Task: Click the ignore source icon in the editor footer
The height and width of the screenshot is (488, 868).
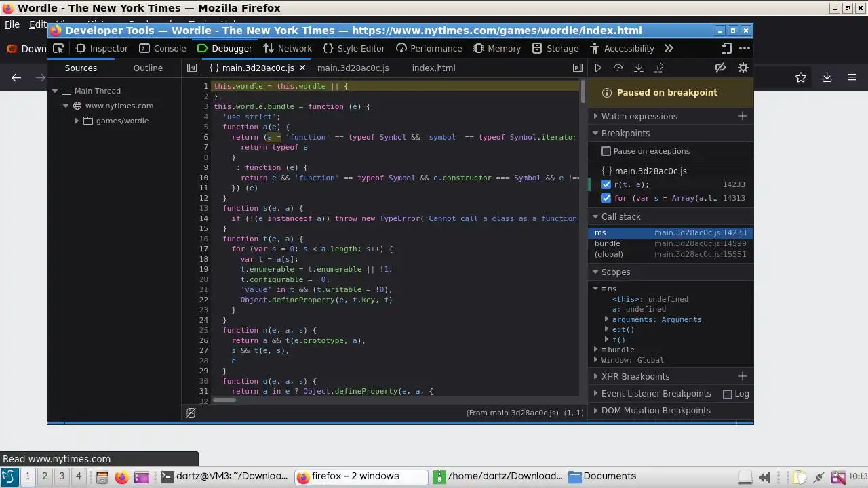Action: 191,413
